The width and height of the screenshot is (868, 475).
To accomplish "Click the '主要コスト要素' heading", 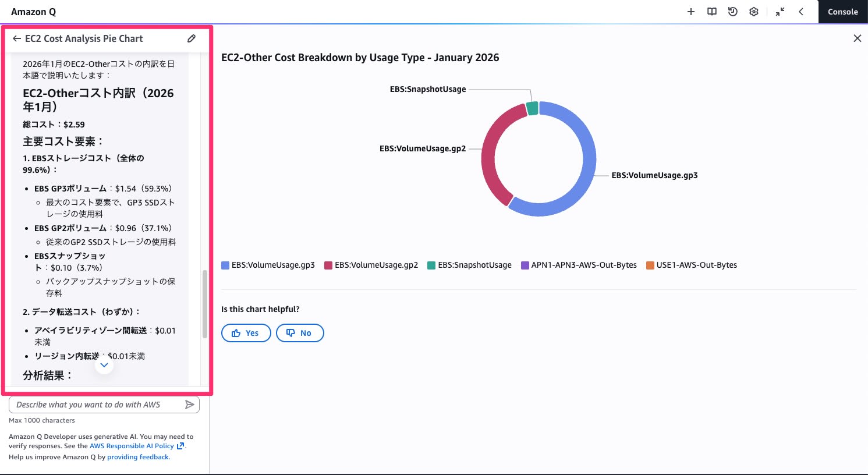I will click(63, 141).
